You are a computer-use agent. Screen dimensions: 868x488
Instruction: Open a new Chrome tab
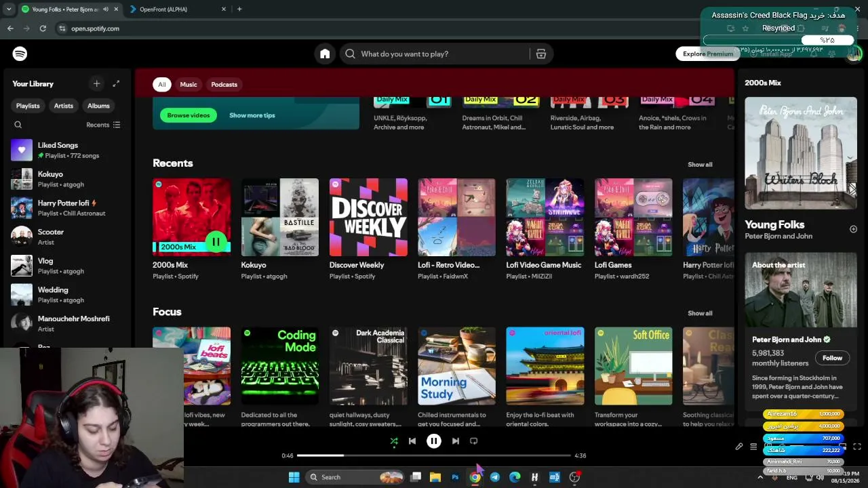tap(239, 9)
